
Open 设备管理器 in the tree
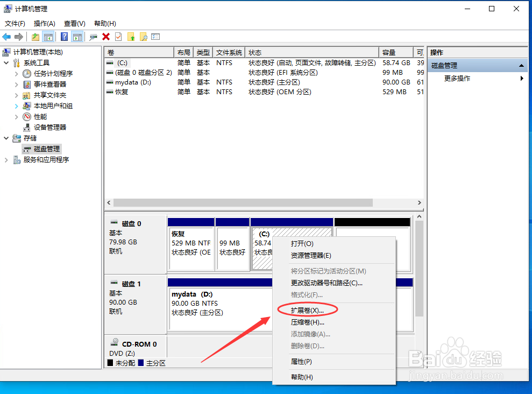(50, 127)
